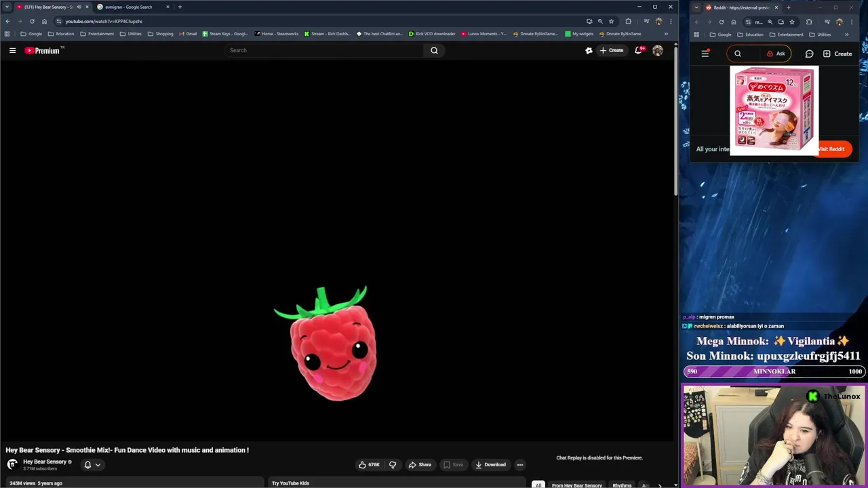868x488 pixels.
Task: Open tab search dropdown in Reddit window
Action: click(696, 7)
